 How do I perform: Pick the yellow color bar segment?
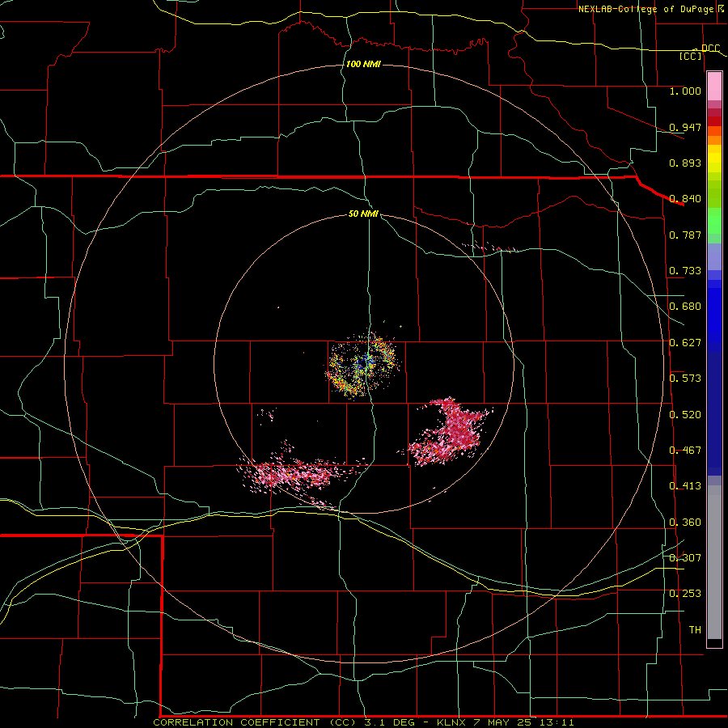(x=714, y=159)
